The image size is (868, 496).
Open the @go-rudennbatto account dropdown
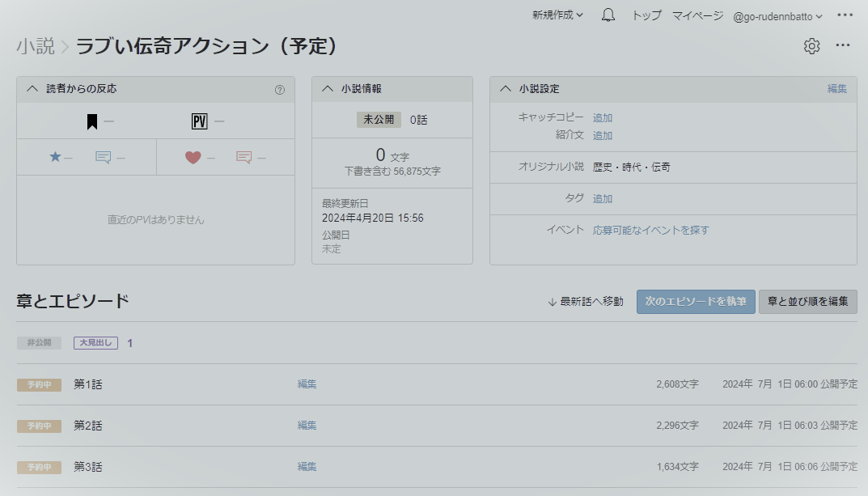pyautogui.click(x=777, y=16)
